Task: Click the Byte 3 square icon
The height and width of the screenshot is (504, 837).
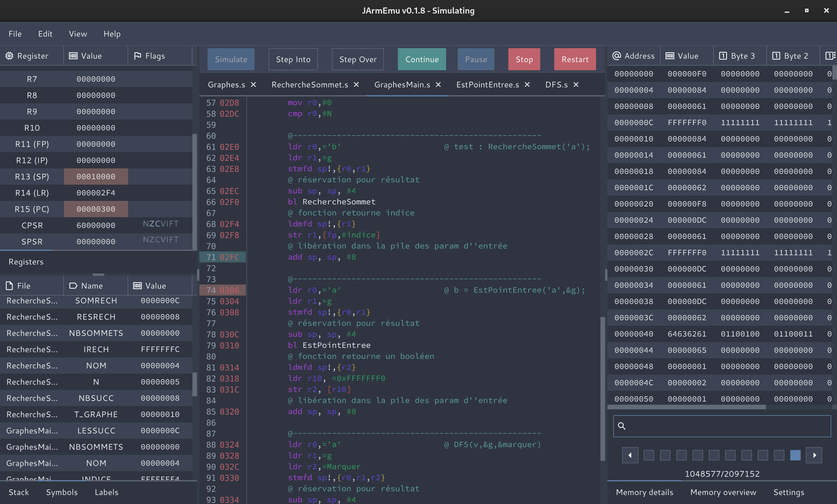Action: tap(723, 56)
